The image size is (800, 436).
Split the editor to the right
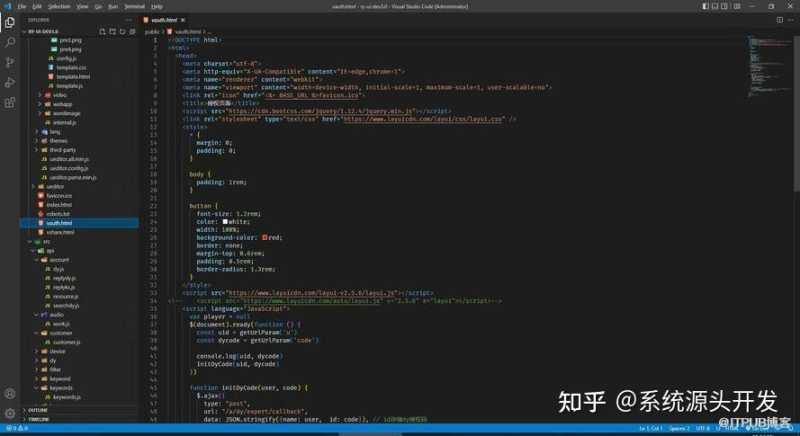780,20
